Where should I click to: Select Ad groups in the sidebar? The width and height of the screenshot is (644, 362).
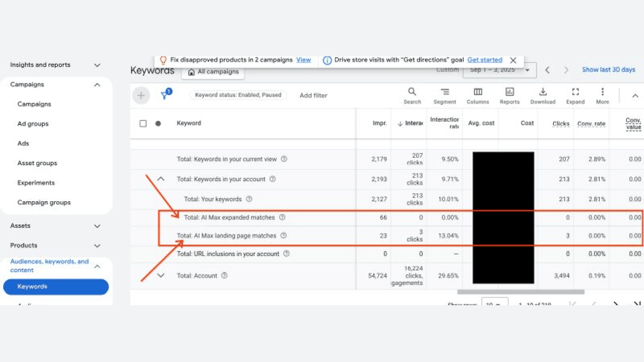33,124
